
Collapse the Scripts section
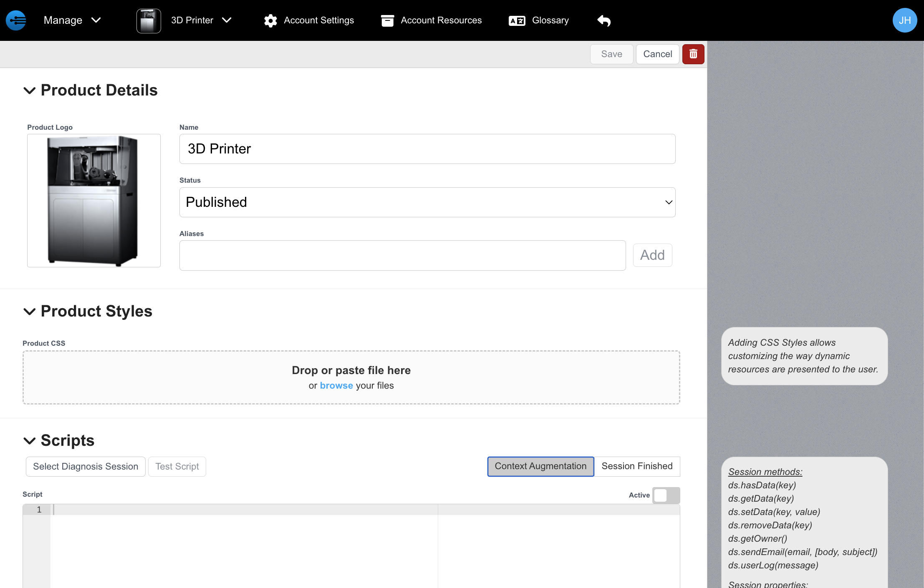pyautogui.click(x=29, y=441)
